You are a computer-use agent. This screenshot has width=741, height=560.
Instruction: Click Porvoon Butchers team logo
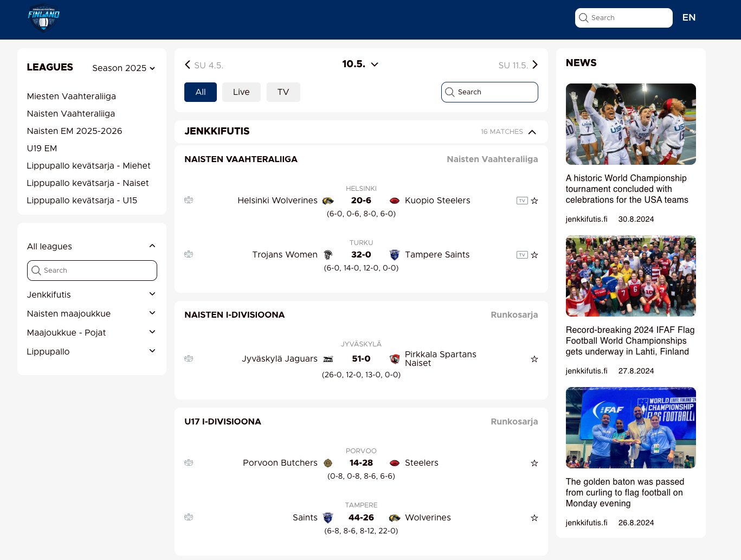(328, 463)
